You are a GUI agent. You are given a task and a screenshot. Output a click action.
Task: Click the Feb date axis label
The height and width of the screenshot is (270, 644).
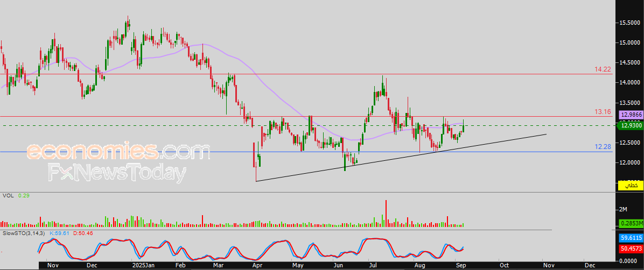(x=180, y=266)
